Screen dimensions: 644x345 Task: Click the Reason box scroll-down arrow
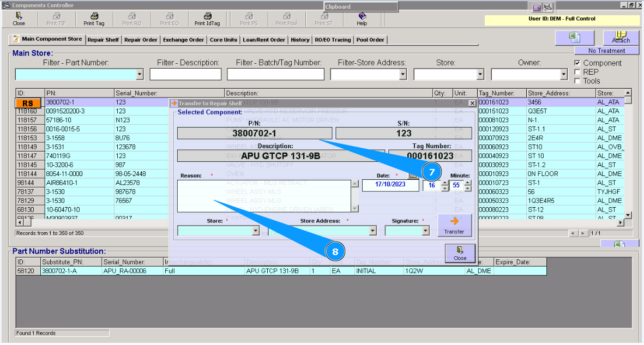[355, 209]
